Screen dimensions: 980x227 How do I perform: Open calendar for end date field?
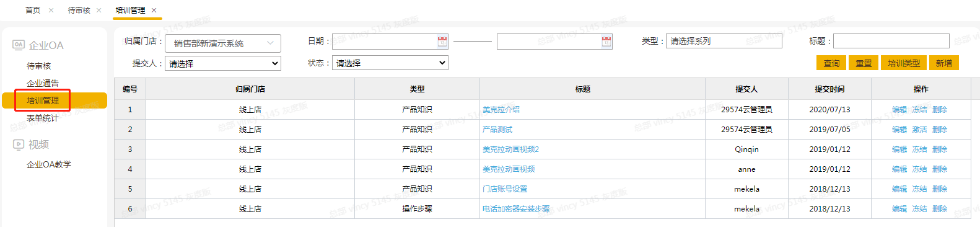[x=606, y=42]
